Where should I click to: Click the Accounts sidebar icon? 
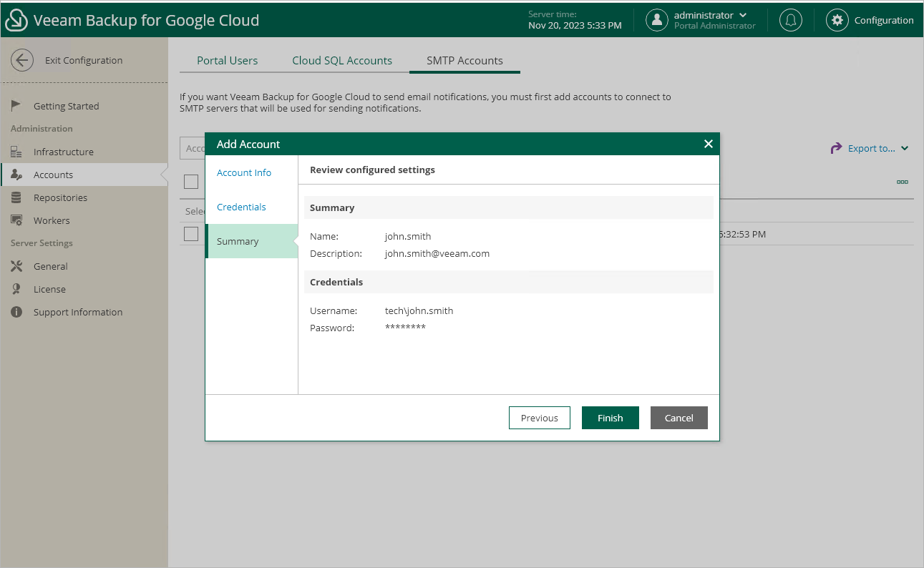pos(16,175)
